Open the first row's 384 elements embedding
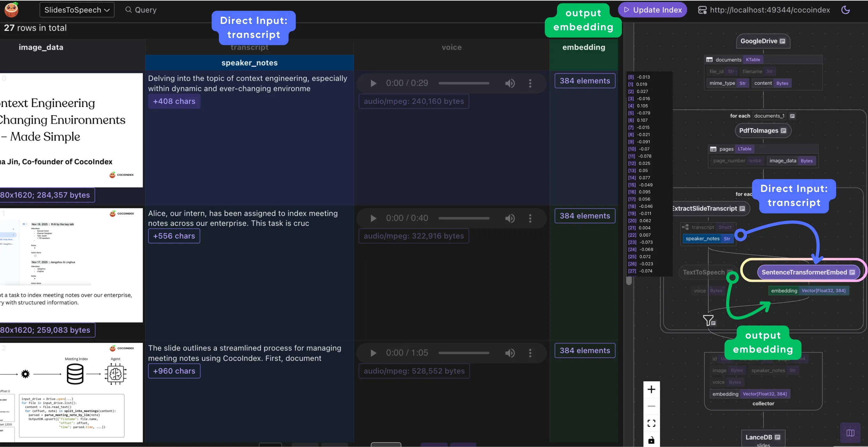 pos(585,81)
